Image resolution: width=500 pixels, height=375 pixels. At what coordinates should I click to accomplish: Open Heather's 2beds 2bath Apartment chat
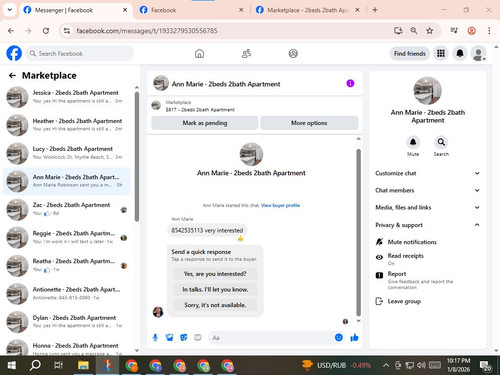tap(67, 125)
